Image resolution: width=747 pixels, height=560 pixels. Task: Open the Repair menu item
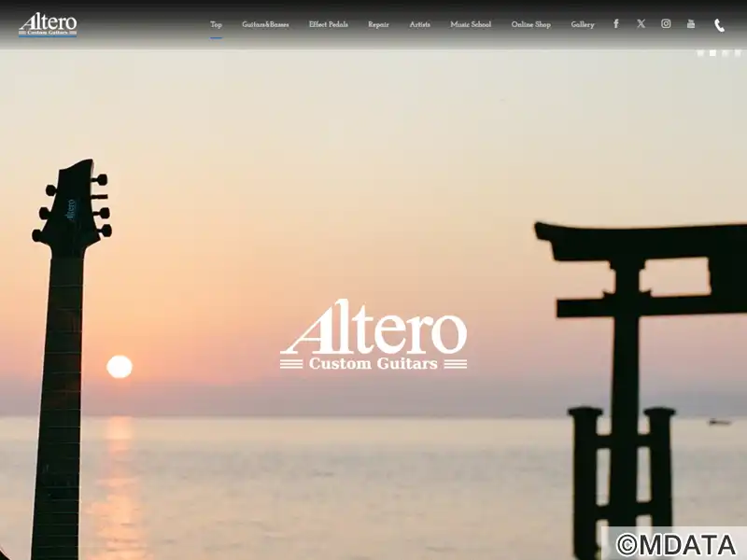pyautogui.click(x=378, y=24)
